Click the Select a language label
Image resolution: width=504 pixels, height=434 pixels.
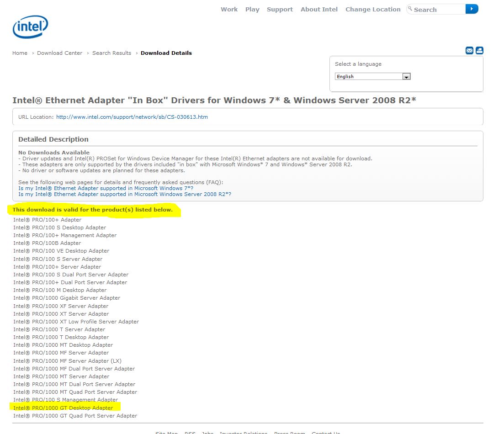(358, 64)
